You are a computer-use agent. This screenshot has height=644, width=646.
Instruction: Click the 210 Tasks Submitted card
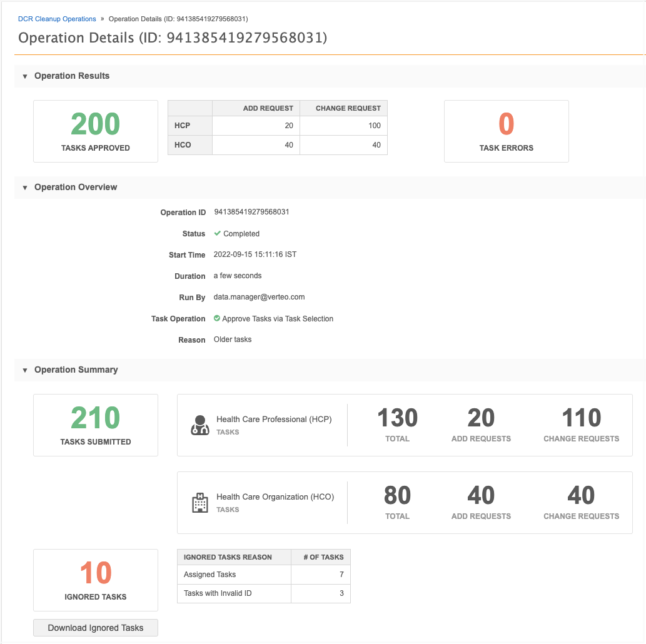[96, 425]
